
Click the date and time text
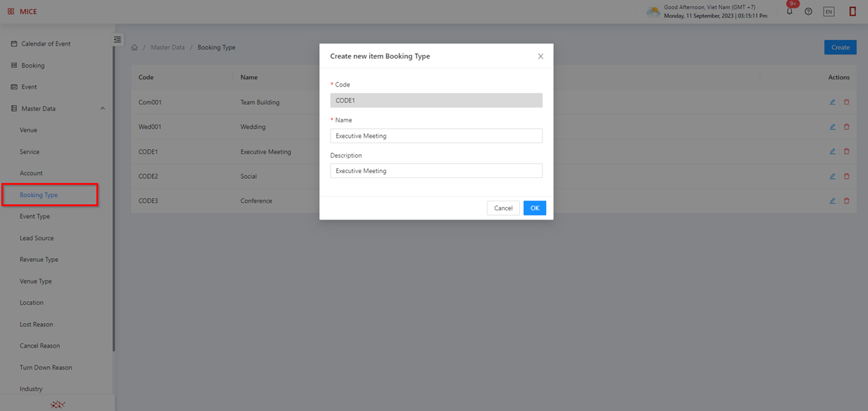[716, 15]
